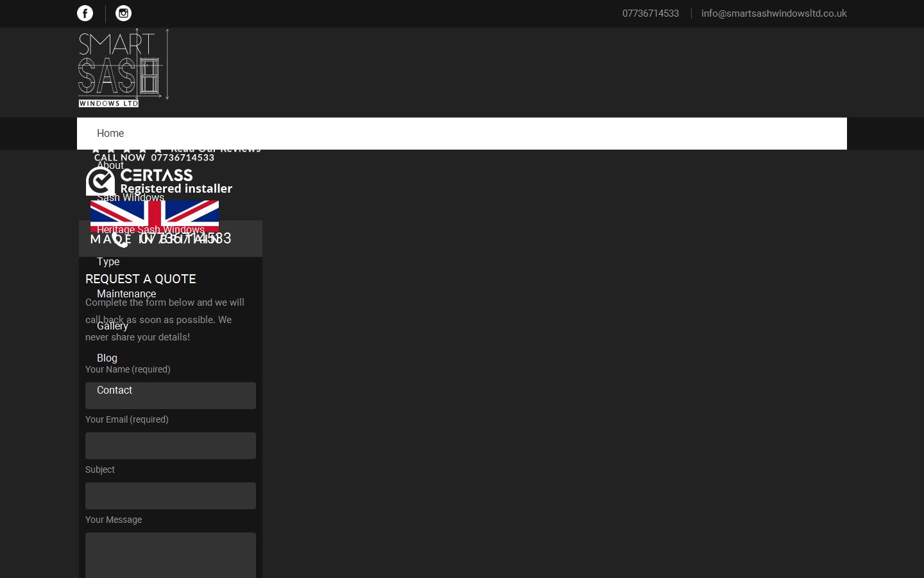This screenshot has height=578, width=924.
Task: Click the Request a Quote heading
Action: [x=141, y=279]
